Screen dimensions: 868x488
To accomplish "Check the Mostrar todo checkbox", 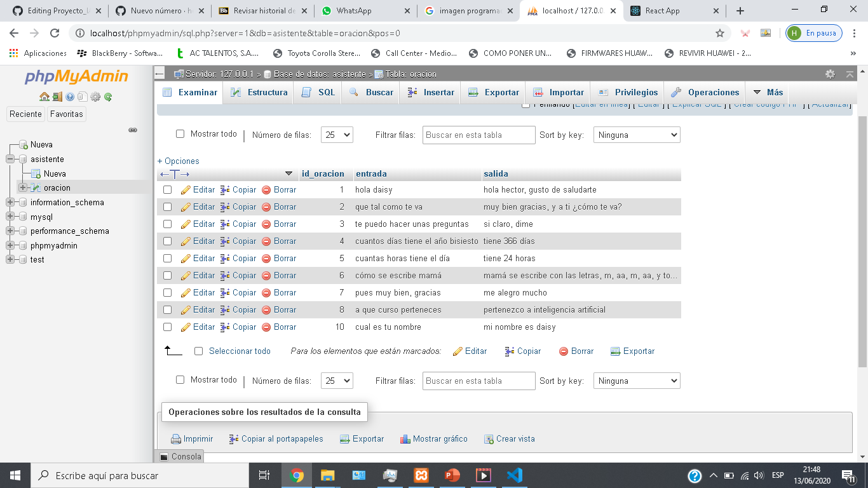I will point(180,134).
